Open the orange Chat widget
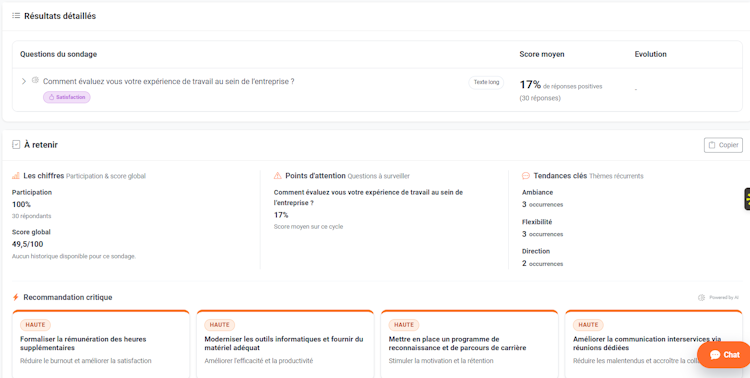Screen dimensions: 750x378 click(x=724, y=355)
